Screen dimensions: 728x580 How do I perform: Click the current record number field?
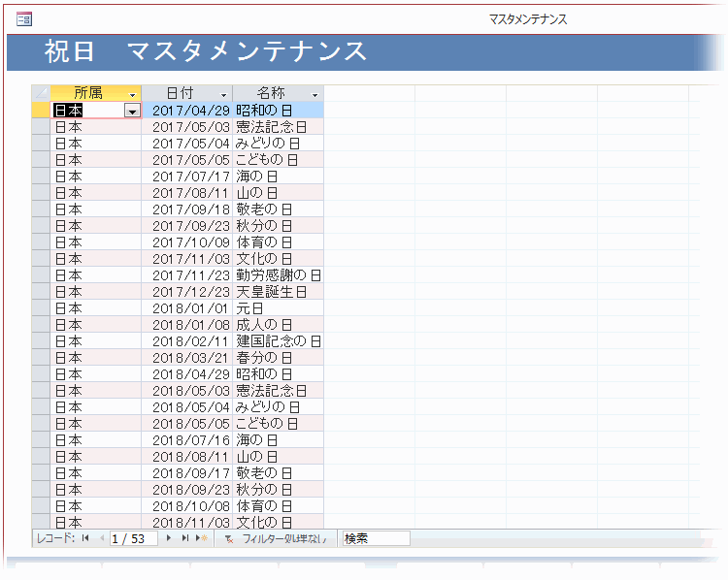133,538
